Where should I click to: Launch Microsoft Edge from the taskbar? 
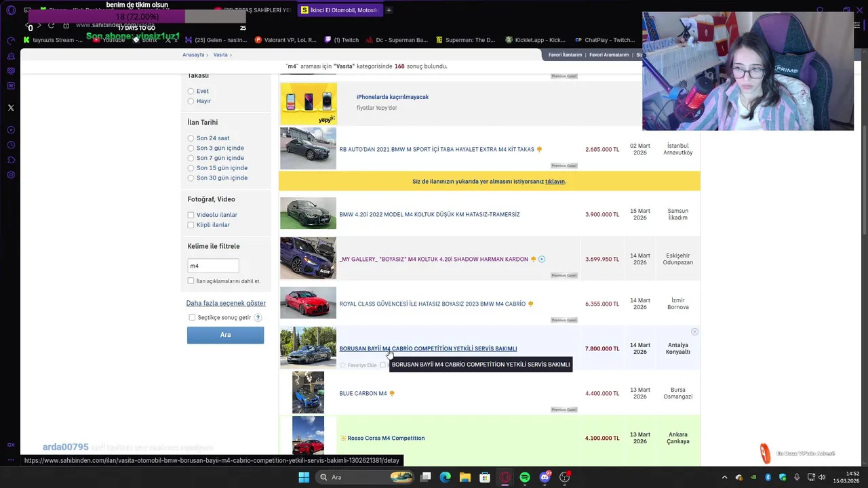pyautogui.click(x=445, y=477)
